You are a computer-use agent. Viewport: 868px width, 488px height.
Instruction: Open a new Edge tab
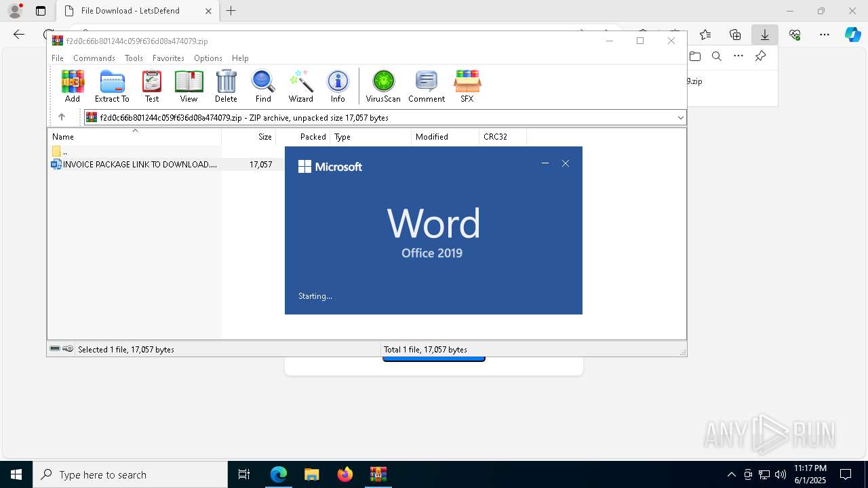231,11
